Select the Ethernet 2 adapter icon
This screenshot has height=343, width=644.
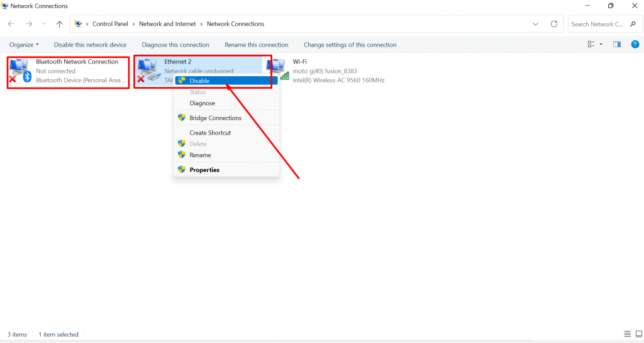[x=148, y=70]
